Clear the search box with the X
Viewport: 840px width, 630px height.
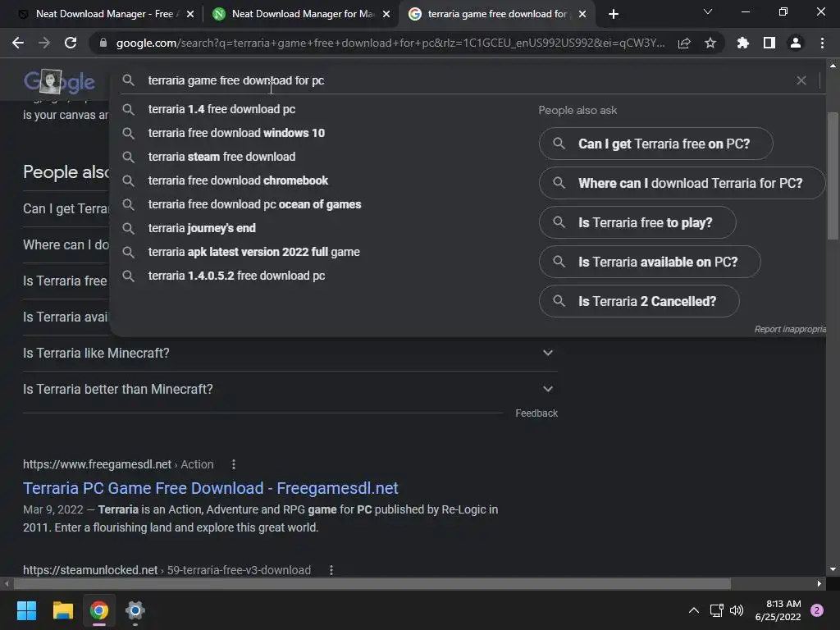pos(801,80)
